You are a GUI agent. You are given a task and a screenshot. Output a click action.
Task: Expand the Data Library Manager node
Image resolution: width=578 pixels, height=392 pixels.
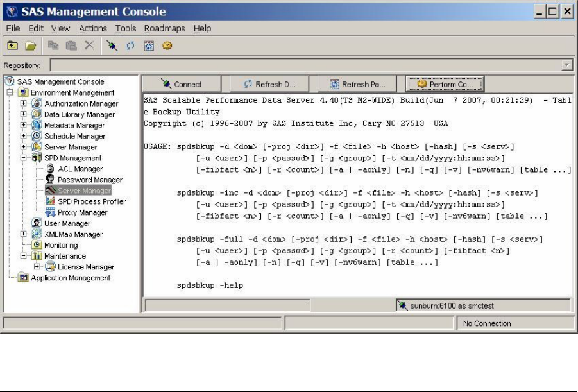coord(23,114)
